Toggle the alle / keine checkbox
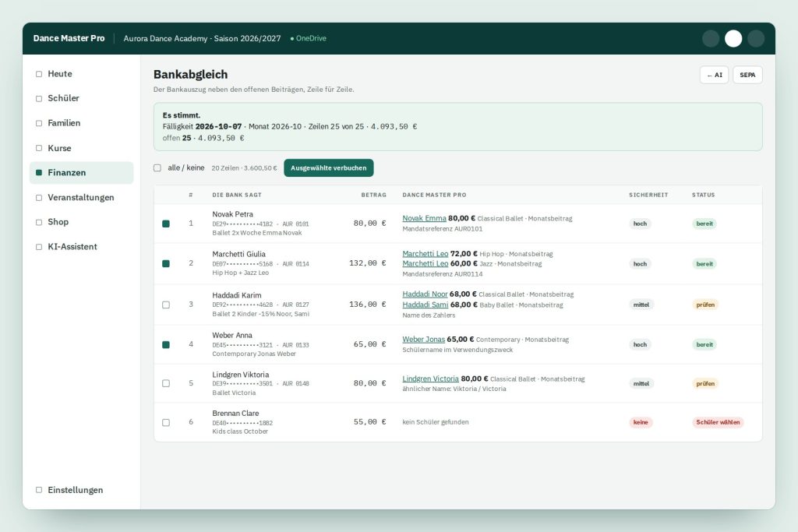This screenshot has height=532, width=798. 157,167
